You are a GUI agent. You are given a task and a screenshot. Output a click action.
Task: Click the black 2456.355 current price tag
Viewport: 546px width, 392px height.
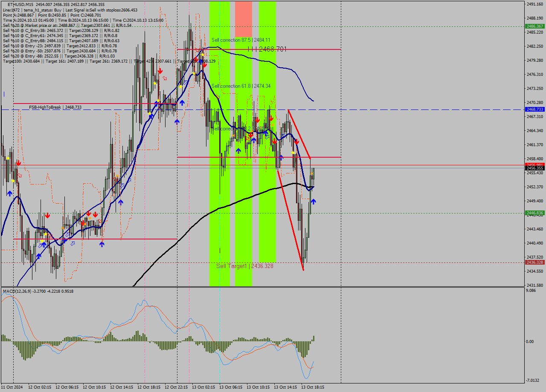(x=535, y=168)
